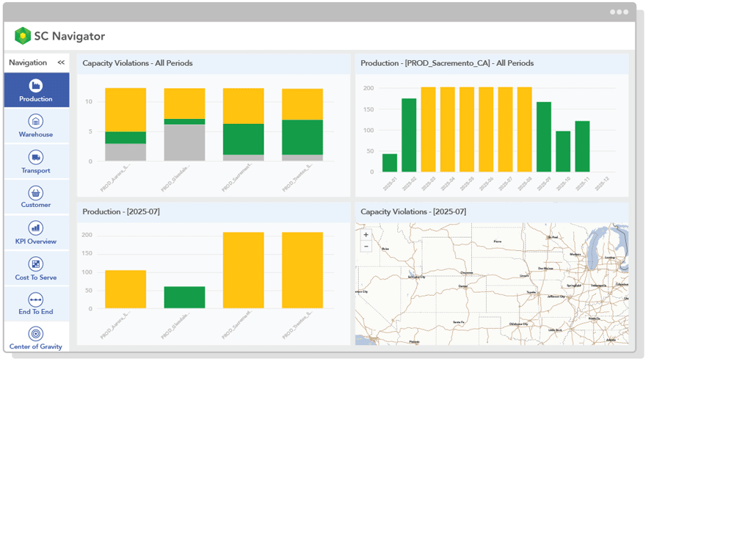Click the 2025-10 green production bar
The width and height of the screenshot is (734, 560).
click(x=563, y=152)
